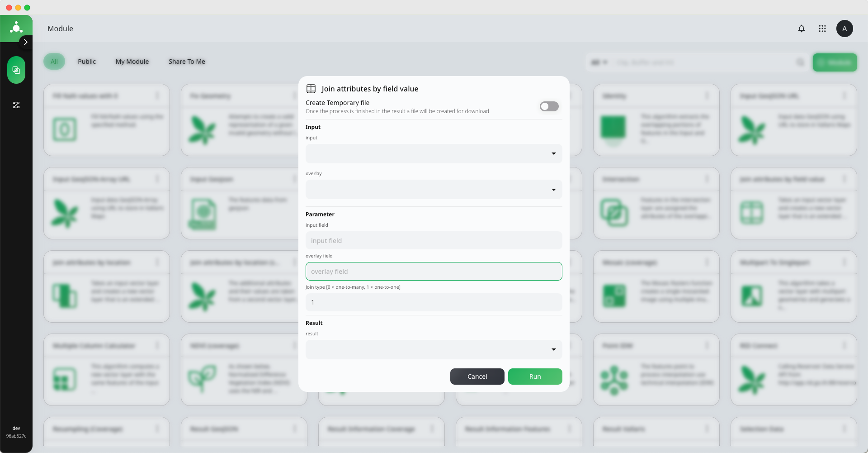Open the options menu on the Identity card
The height and width of the screenshot is (453, 868).
[707, 96]
